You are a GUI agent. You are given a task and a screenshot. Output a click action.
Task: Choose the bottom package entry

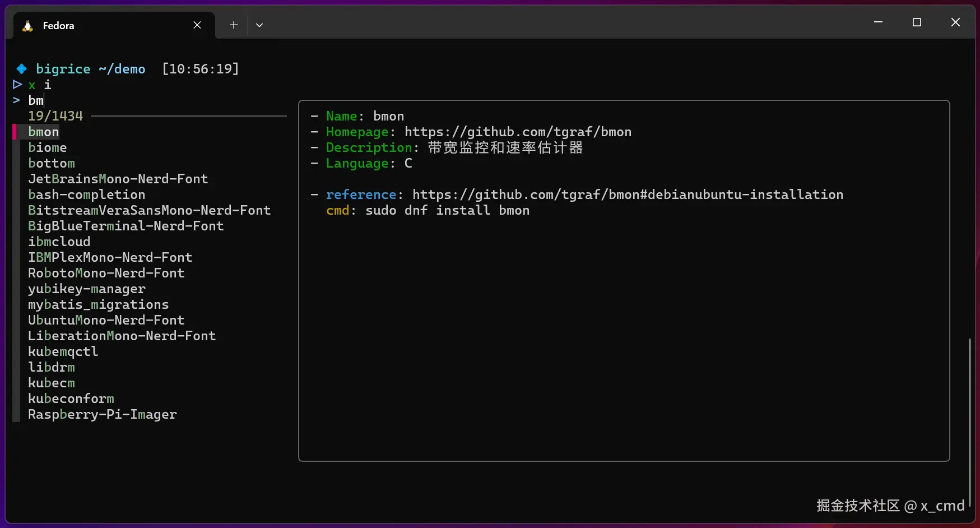(x=52, y=164)
